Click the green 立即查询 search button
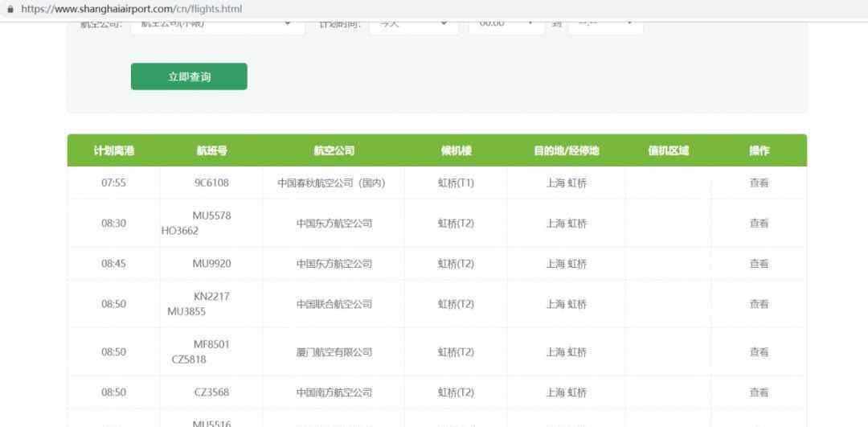 [x=189, y=76]
